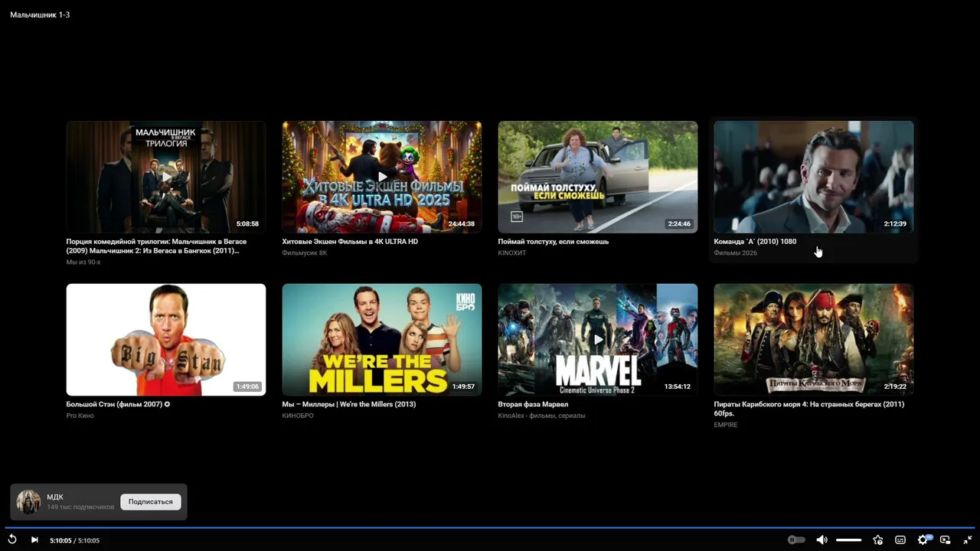Viewport: 980px width, 551px height.
Task: Turn on subtitles
Action: point(900,540)
